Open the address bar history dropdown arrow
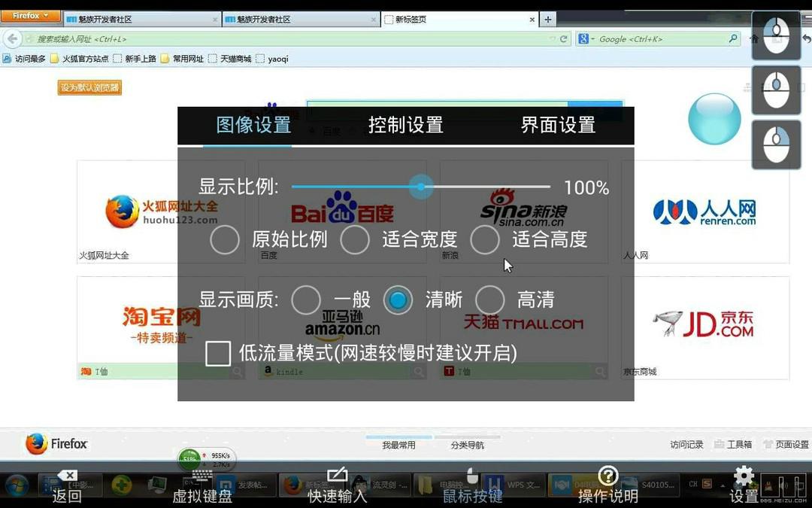 pyautogui.click(x=553, y=39)
